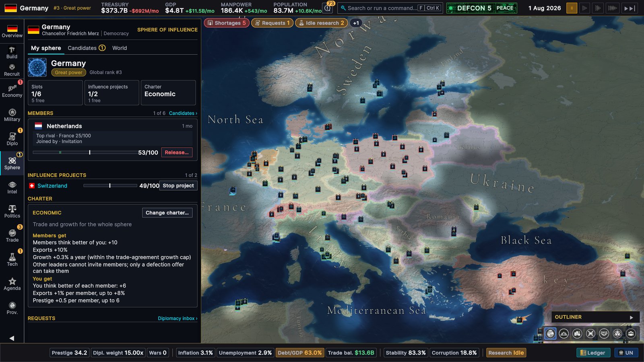
Task: Expand the Outliner panel
Action: click(595, 317)
